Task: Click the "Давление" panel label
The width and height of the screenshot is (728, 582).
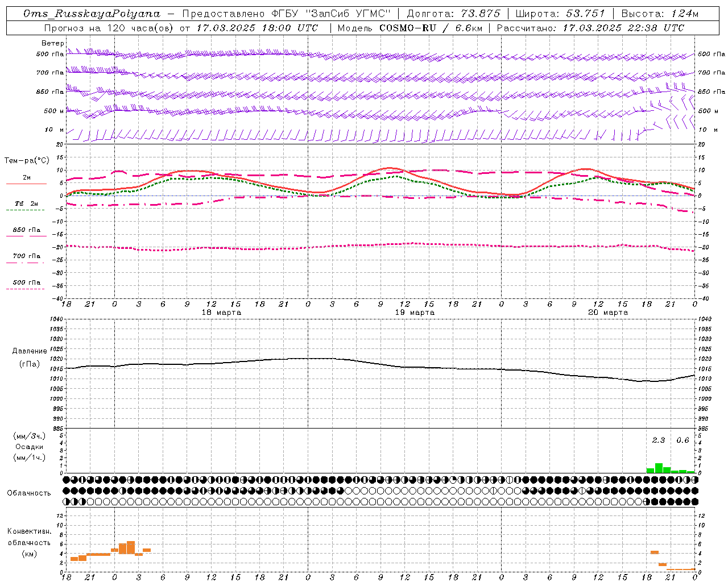Action: click(x=30, y=351)
